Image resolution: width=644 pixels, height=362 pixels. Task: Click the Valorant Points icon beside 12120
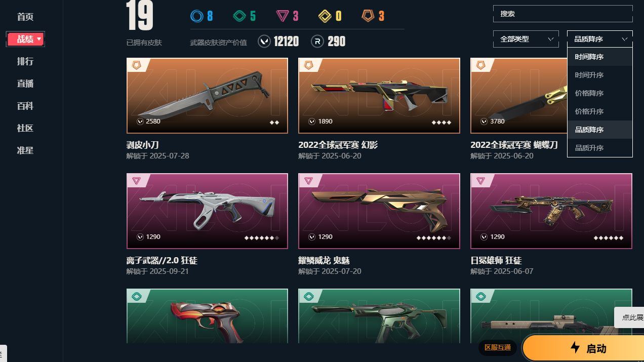click(264, 41)
